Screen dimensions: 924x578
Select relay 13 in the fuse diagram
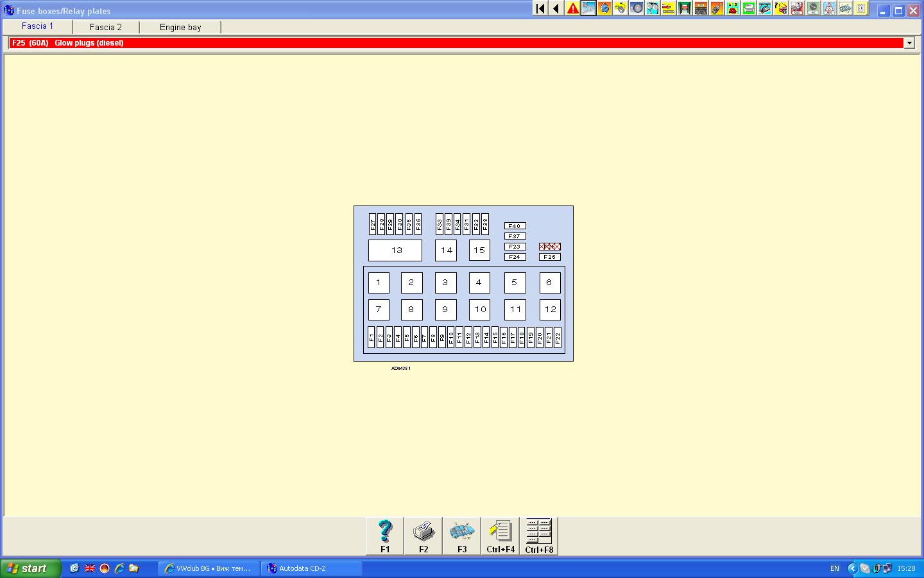pos(395,250)
